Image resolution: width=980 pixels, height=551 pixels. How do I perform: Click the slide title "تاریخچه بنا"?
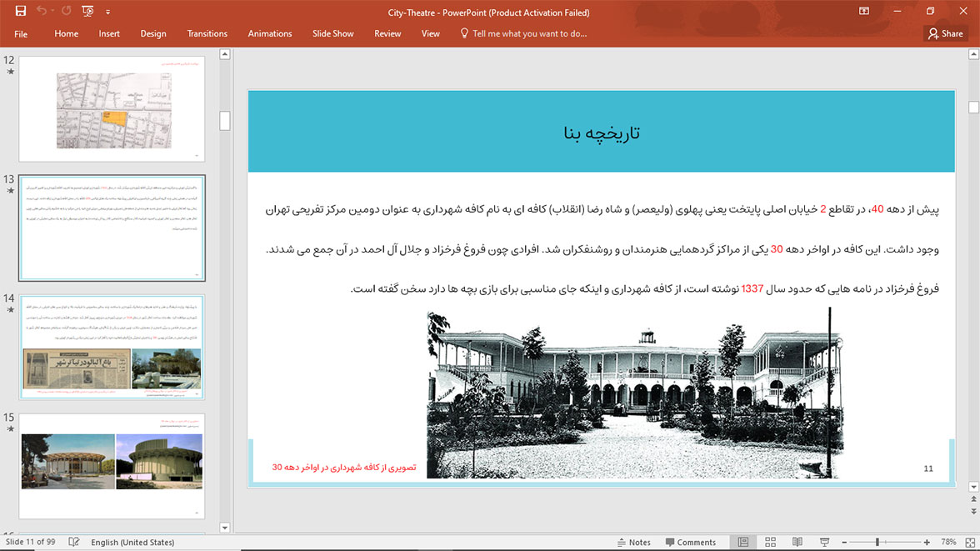(602, 133)
